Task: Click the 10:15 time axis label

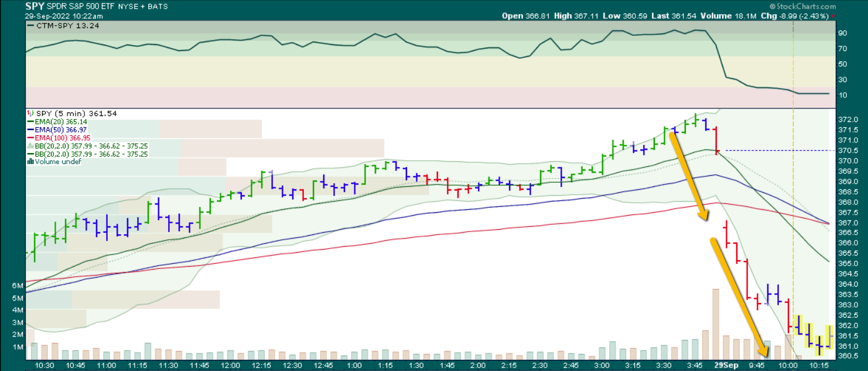Action: 819,365
